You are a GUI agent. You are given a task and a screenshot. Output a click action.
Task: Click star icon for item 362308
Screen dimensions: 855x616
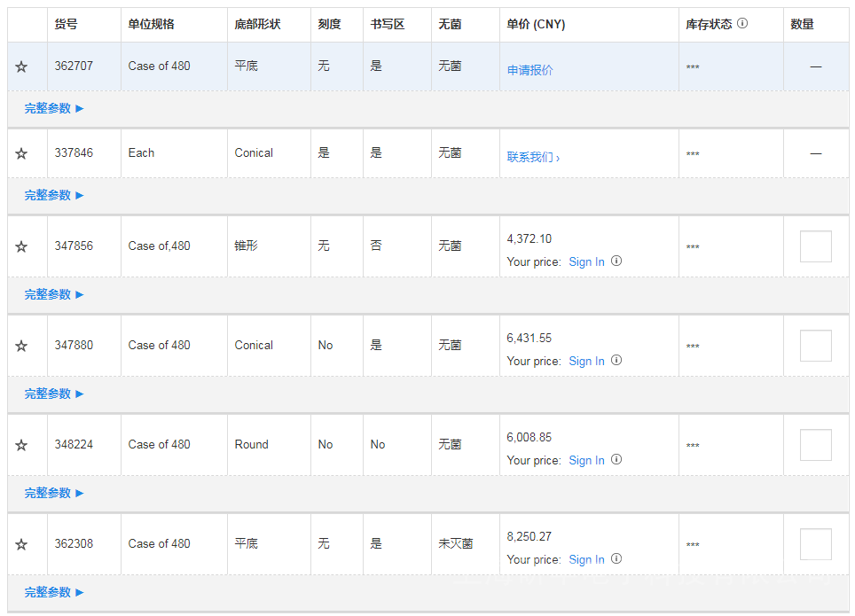(21, 544)
